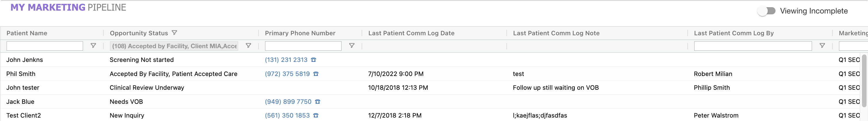Open the Opportunity Status selection box showing (108) Accepted
Image resolution: width=868 pixels, height=121 pixels.
coord(174,46)
